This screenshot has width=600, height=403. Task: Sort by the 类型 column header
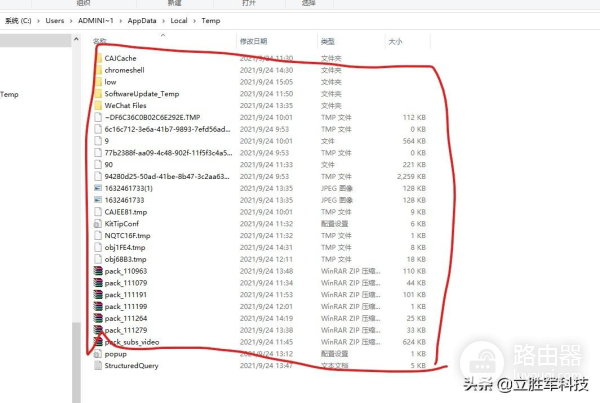(x=328, y=41)
